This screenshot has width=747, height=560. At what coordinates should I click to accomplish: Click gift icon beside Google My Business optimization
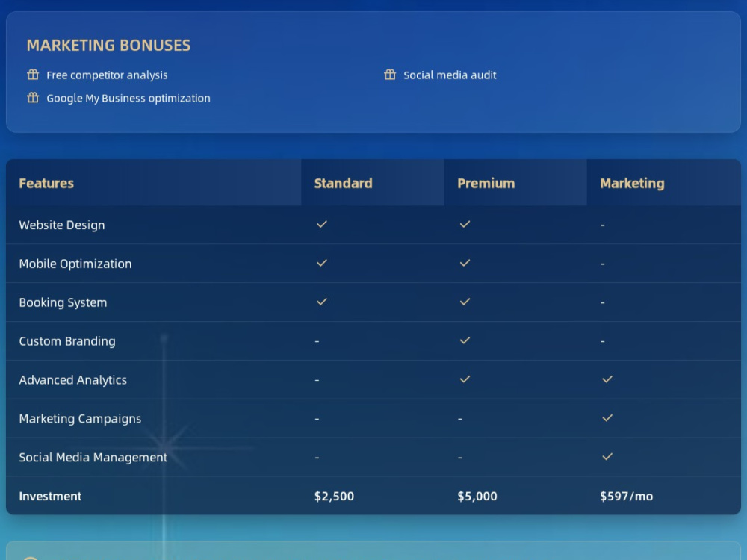(x=33, y=98)
